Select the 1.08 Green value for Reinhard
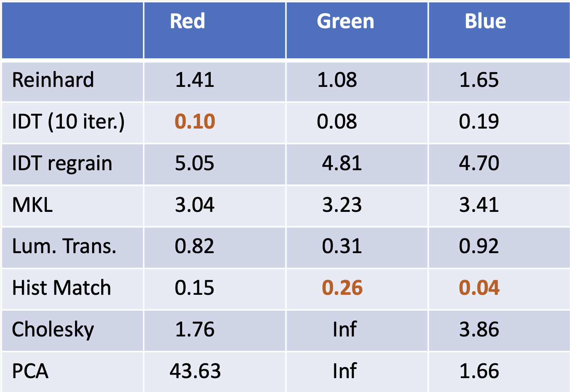The image size is (570, 392). (337, 80)
